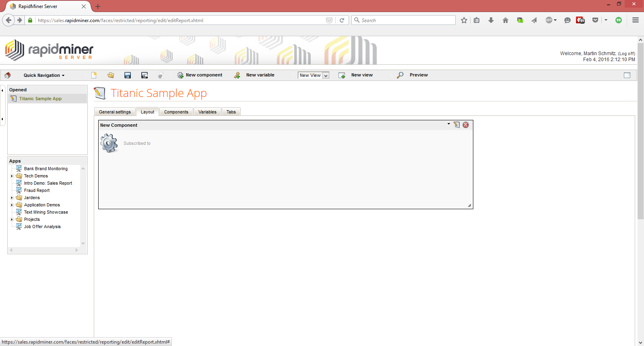Switch to the General settings tab
The width and height of the screenshot is (644, 346).
click(115, 112)
